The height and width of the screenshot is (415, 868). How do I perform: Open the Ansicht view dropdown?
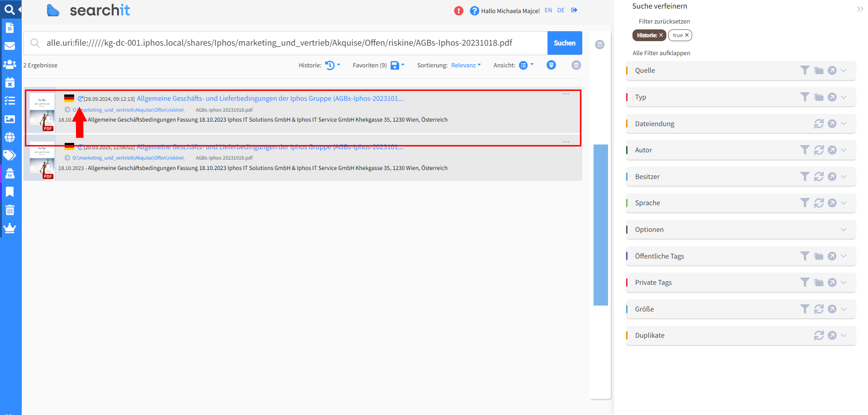[x=526, y=65]
